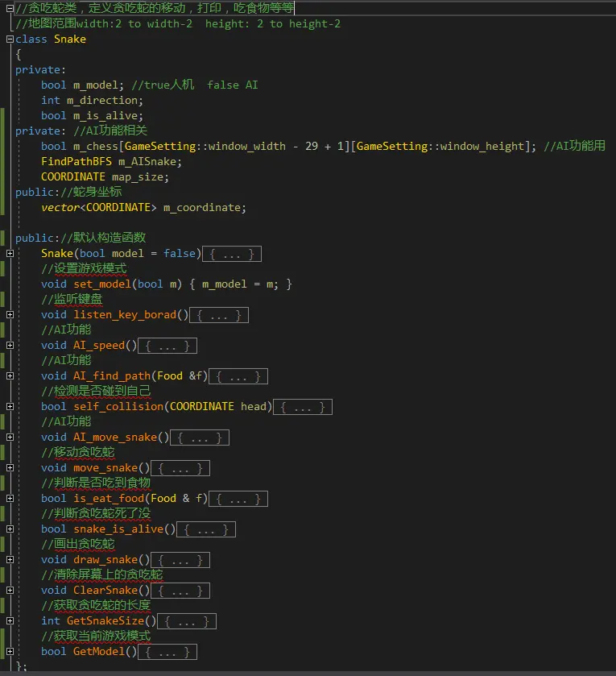
Task: Expand the is_eat_food function
Action: [x=10, y=499]
